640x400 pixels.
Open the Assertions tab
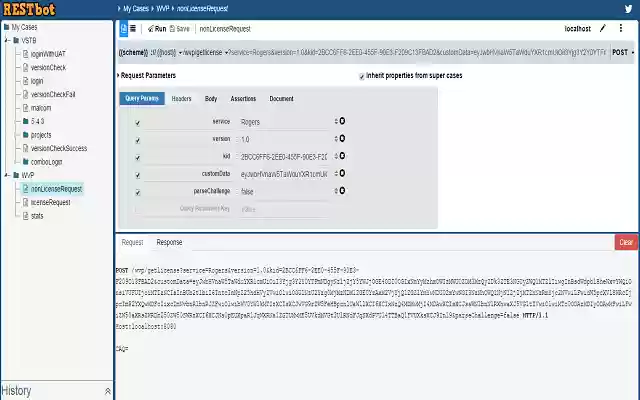pos(243,99)
